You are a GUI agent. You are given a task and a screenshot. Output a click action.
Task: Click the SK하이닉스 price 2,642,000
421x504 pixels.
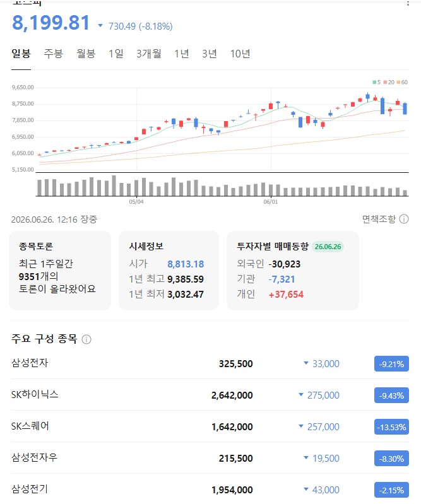coord(232,396)
